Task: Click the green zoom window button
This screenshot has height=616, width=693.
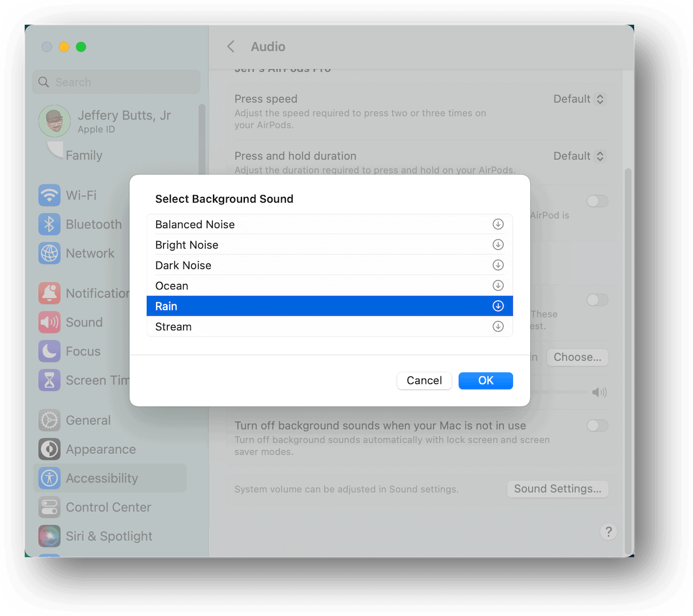Action: [x=81, y=47]
